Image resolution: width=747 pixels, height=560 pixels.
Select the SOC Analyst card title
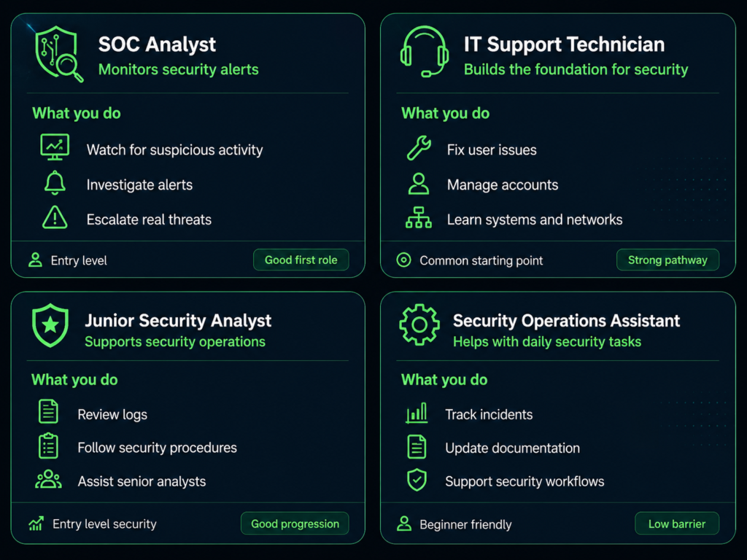[158, 44]
